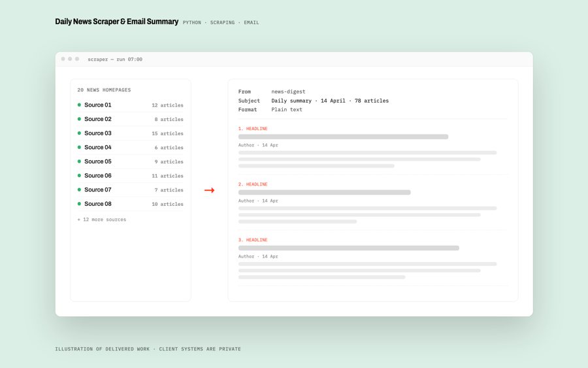Click the Source 03 row label
Viewport: 588px width, 368px height.
[98, 133]
